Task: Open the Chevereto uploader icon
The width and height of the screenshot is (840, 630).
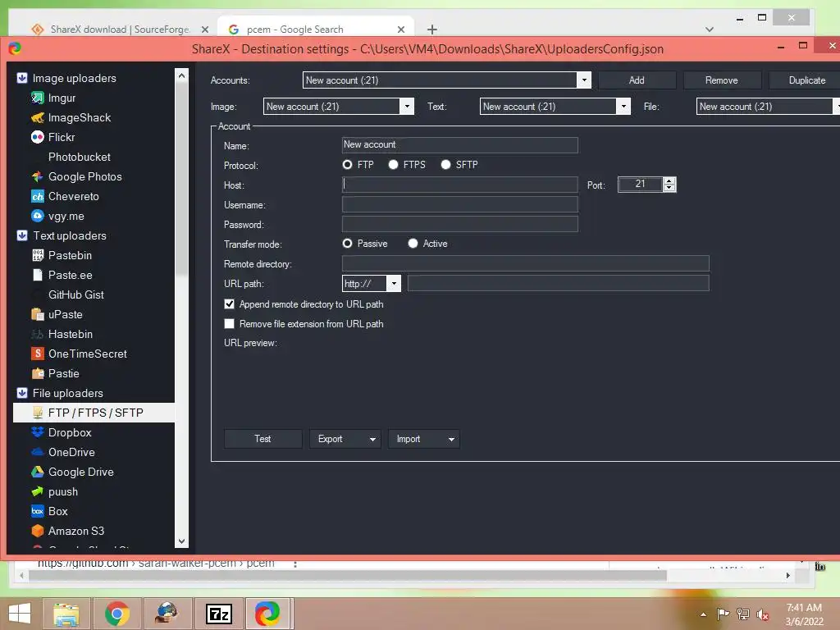Action: point(37,196)
